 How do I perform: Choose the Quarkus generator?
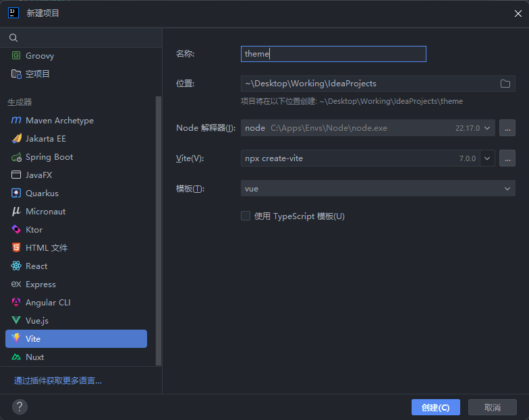coord(76,193)
